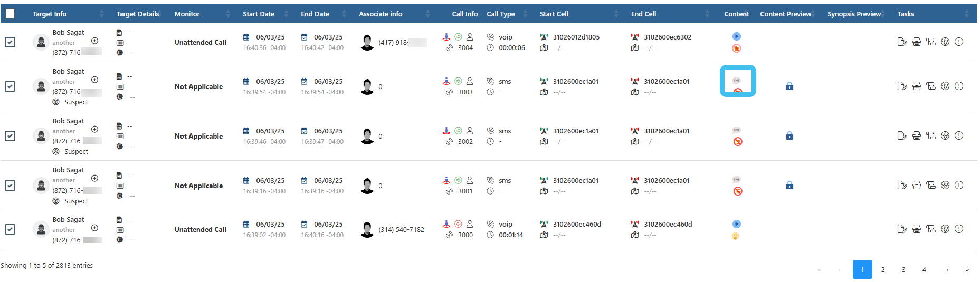980x282 pixels.
Task: Go to page 2 of results
Action: [x=883, y=269]
